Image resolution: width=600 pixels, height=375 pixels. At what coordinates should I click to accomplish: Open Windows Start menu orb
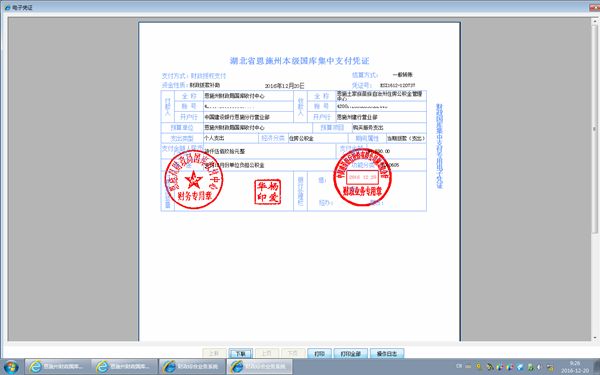pos(11,367)
